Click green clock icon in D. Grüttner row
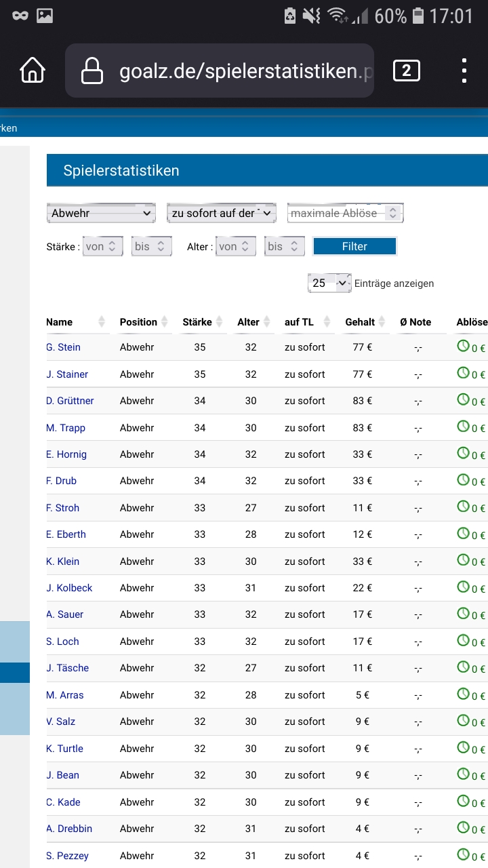The image size is (488, 868). 463,400
